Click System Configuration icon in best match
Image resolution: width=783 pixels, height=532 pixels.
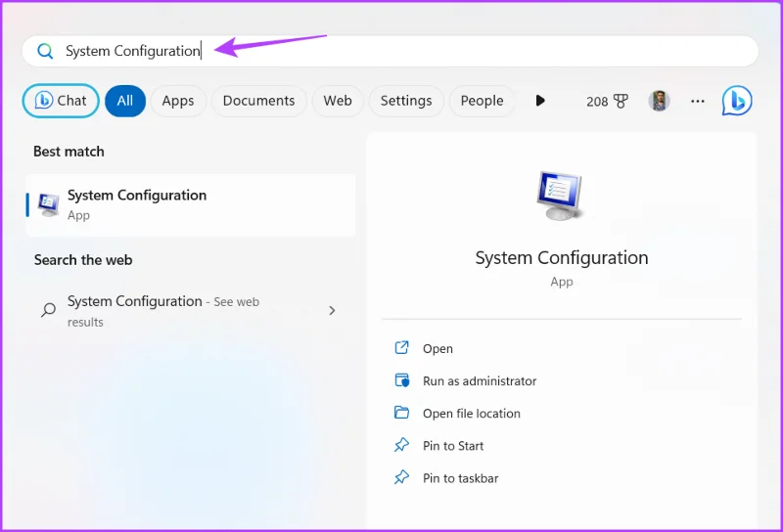pos(48,204)
